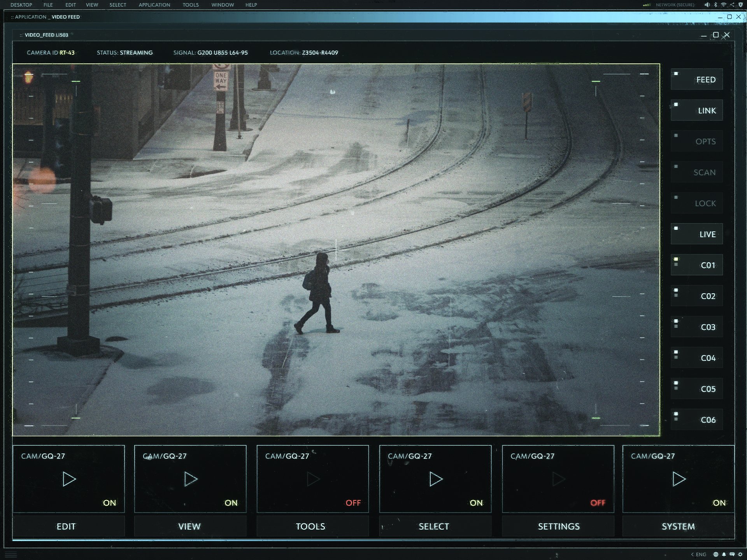Click the SCAN button in sidebar
Image resolution: width=747 pixels, height=560 pixels.
697,172
